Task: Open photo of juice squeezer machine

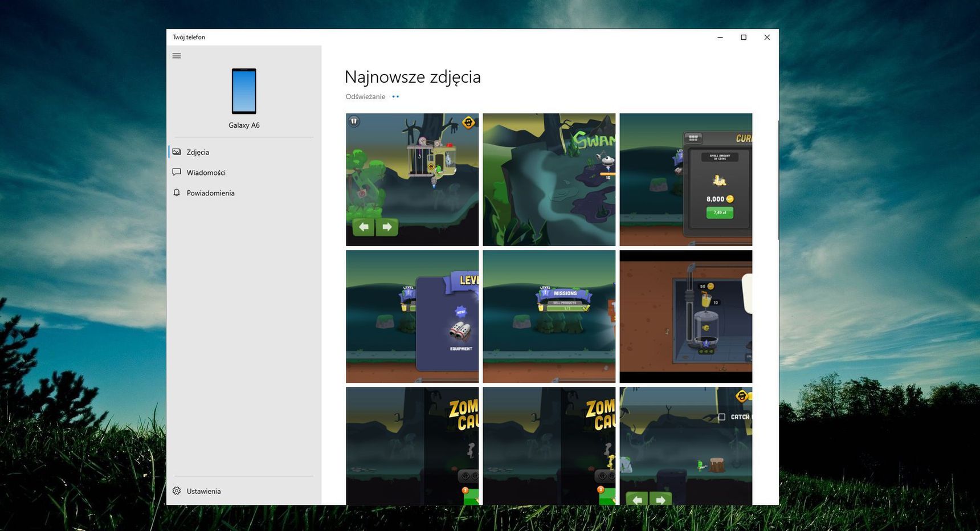Action: coord(685,316)
